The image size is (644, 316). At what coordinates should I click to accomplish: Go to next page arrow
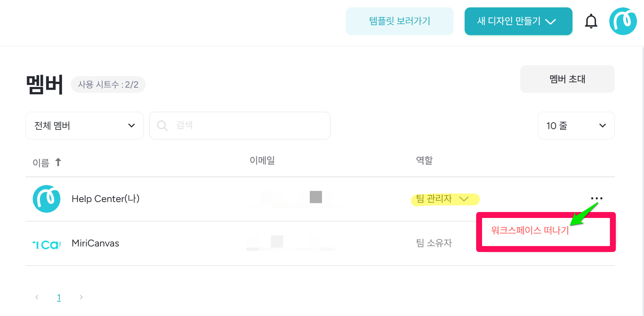(81, 297)
